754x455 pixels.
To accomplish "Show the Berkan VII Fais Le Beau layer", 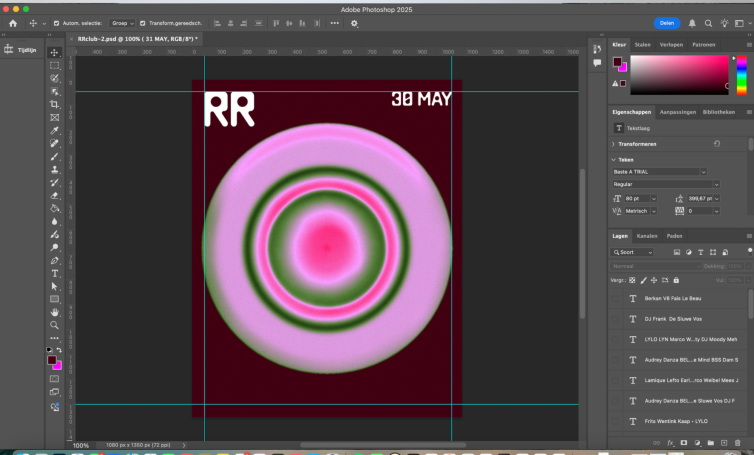I will 617,298.
